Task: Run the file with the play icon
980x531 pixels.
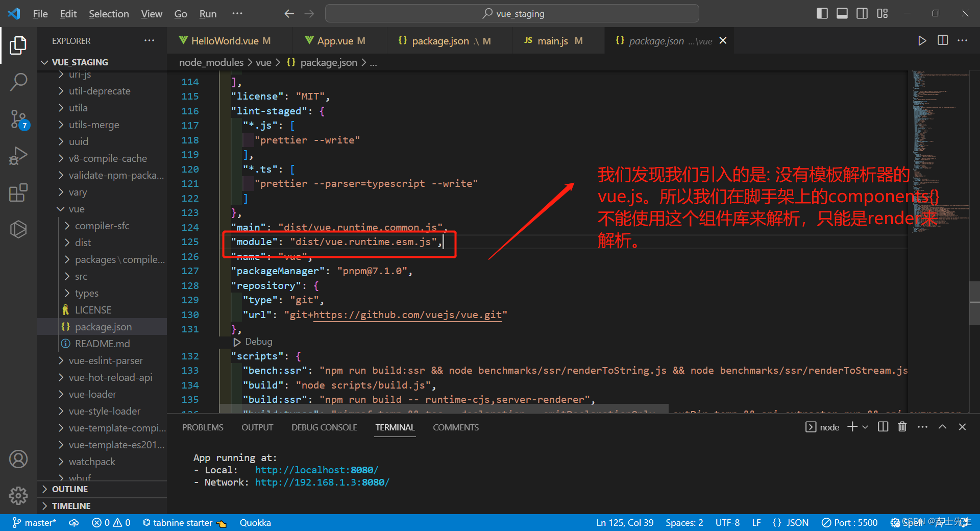Action: (x=922, y=41)
